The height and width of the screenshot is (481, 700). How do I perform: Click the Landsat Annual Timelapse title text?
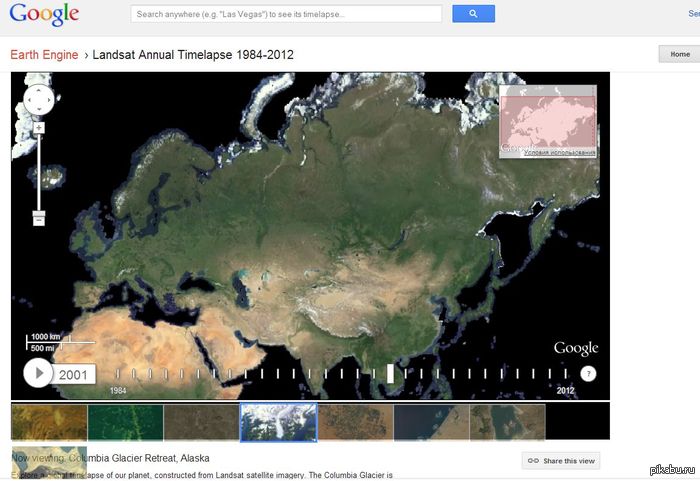(x=193, y=55)
